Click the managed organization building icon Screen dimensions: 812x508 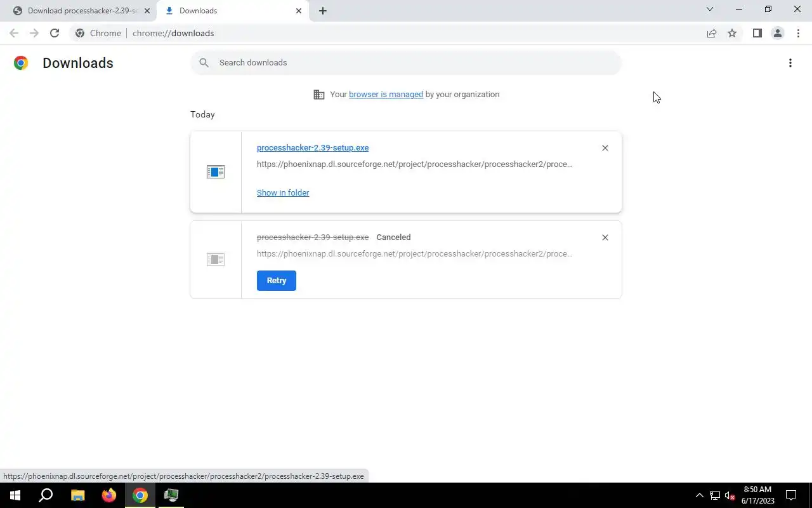tap(319, 95)
